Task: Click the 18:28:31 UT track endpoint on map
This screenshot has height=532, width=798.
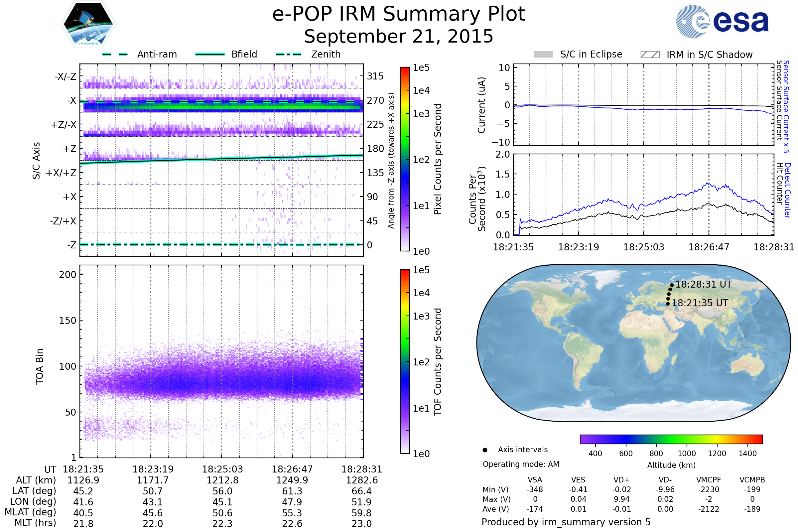Action: click(x=672, y=285)
